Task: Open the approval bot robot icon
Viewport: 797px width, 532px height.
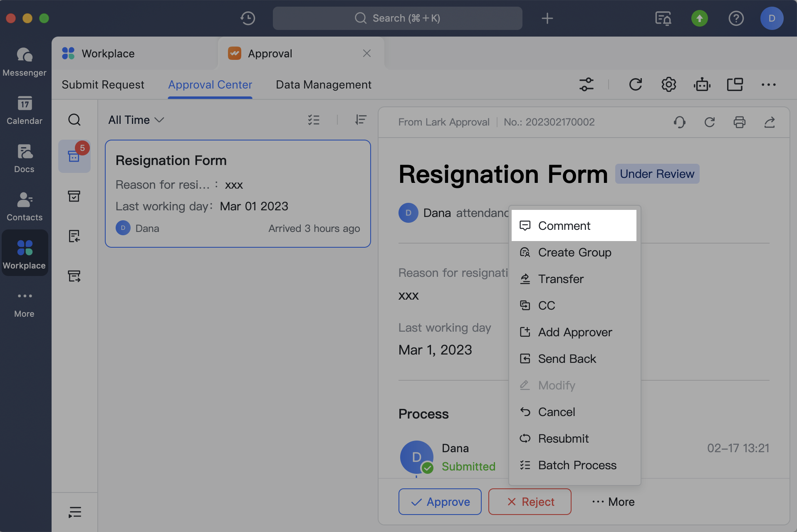Action: (702, 85)
